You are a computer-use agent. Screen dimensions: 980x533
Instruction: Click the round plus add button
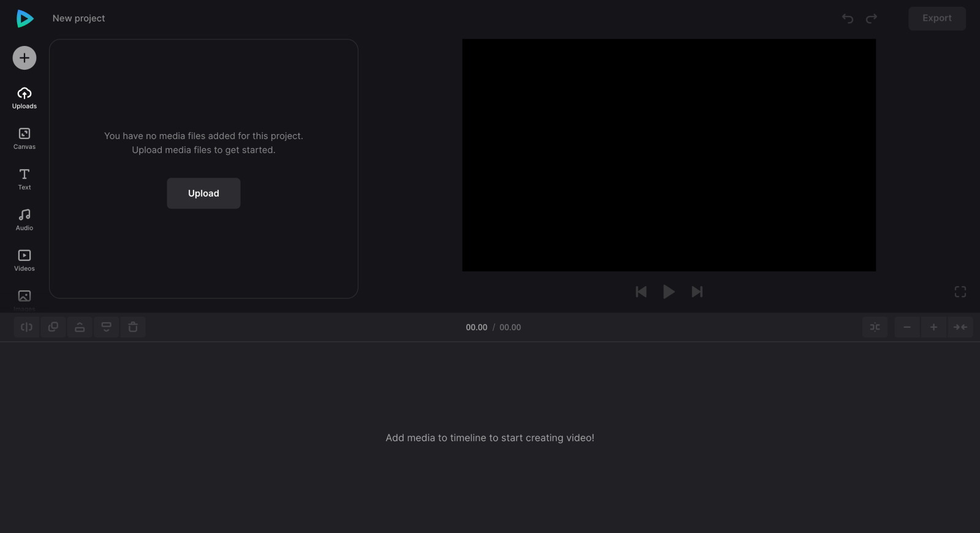pos(24,58)
